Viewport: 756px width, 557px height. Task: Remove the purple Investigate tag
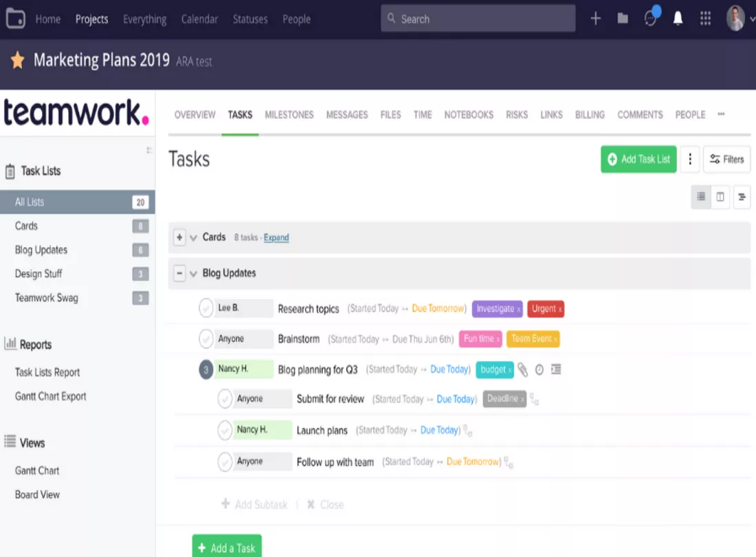coord(519,309)
